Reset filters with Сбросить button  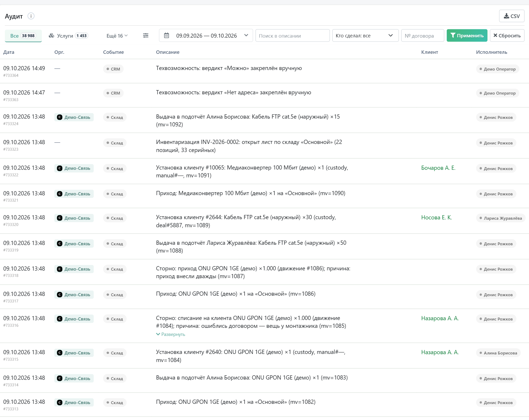(507, 36)
